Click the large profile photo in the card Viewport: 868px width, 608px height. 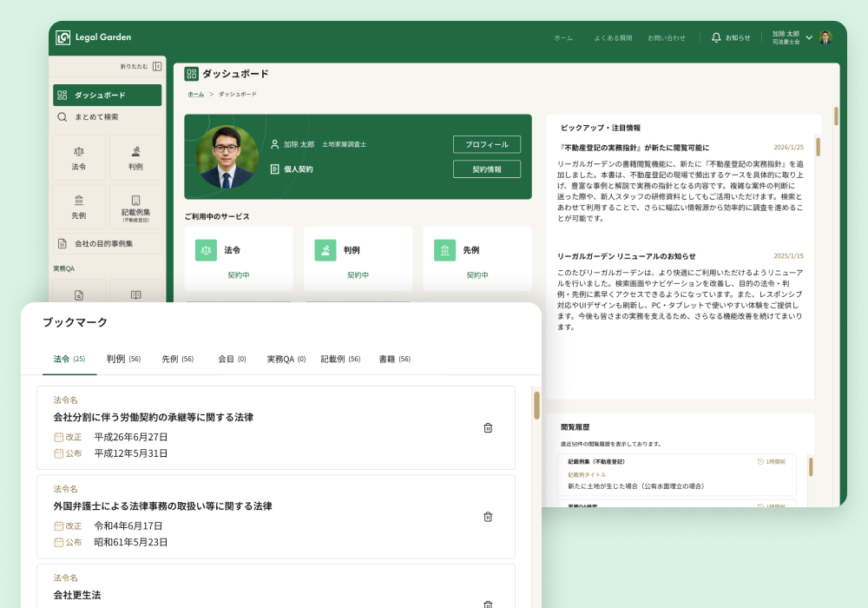click(x=227, y=156)
